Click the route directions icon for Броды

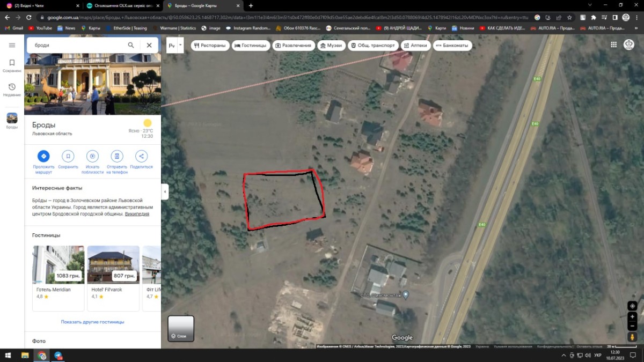pyautogui.click(x=44, y=156)
